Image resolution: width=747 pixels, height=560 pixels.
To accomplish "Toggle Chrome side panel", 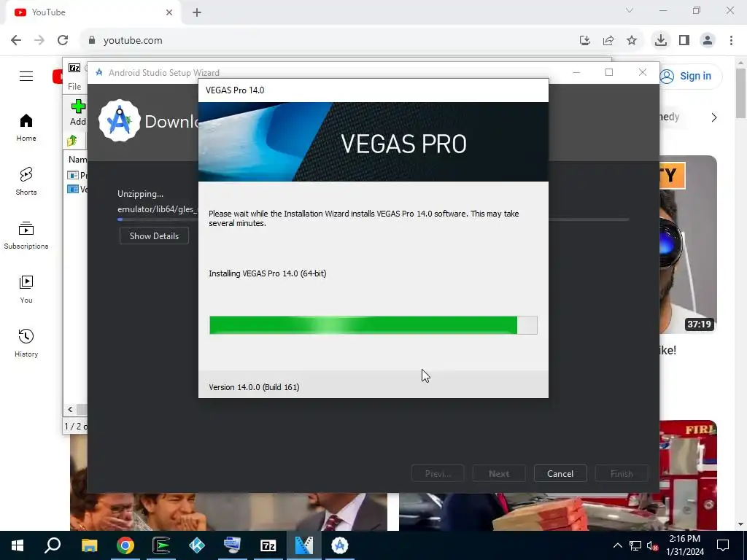I will tap(684, 41).
